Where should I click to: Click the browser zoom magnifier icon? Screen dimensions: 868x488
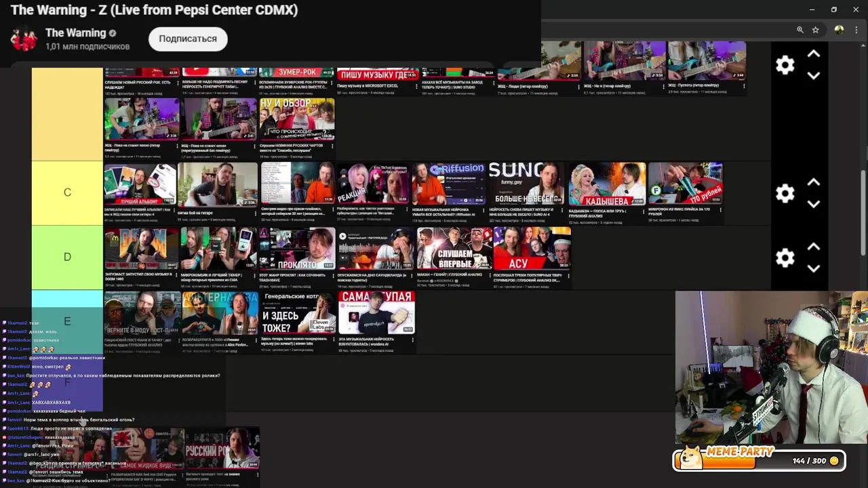coord(800,30)
